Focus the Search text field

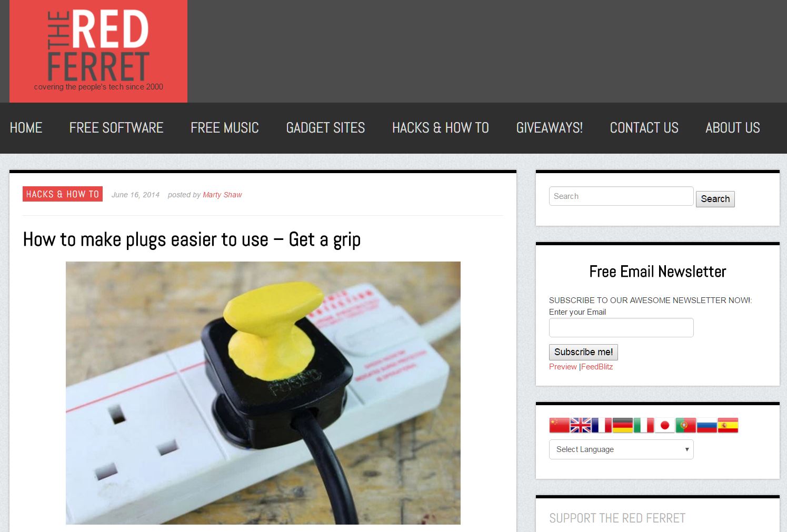(621, 196)
